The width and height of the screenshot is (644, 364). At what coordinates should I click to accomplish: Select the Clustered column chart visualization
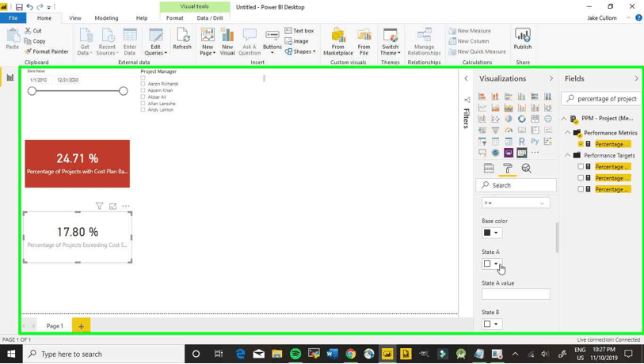pos(521,97)
